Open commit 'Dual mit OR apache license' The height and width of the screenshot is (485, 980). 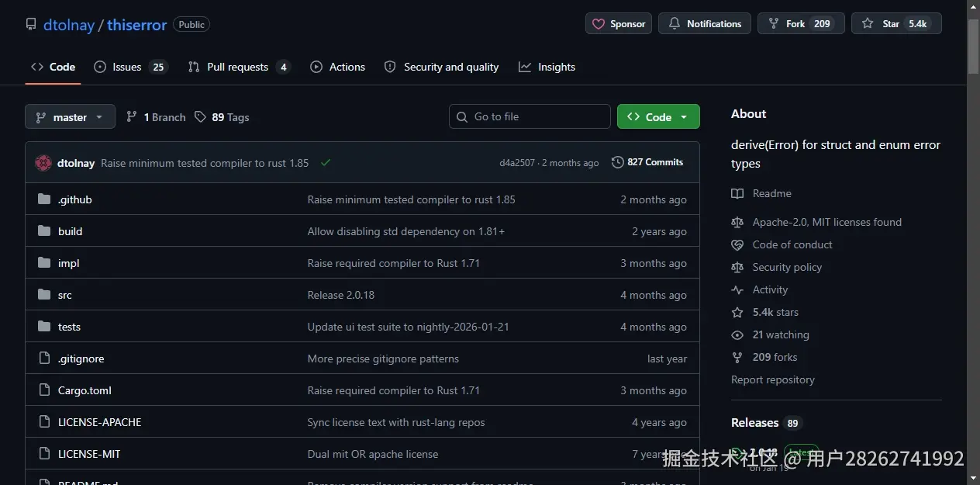coord(373,454)
